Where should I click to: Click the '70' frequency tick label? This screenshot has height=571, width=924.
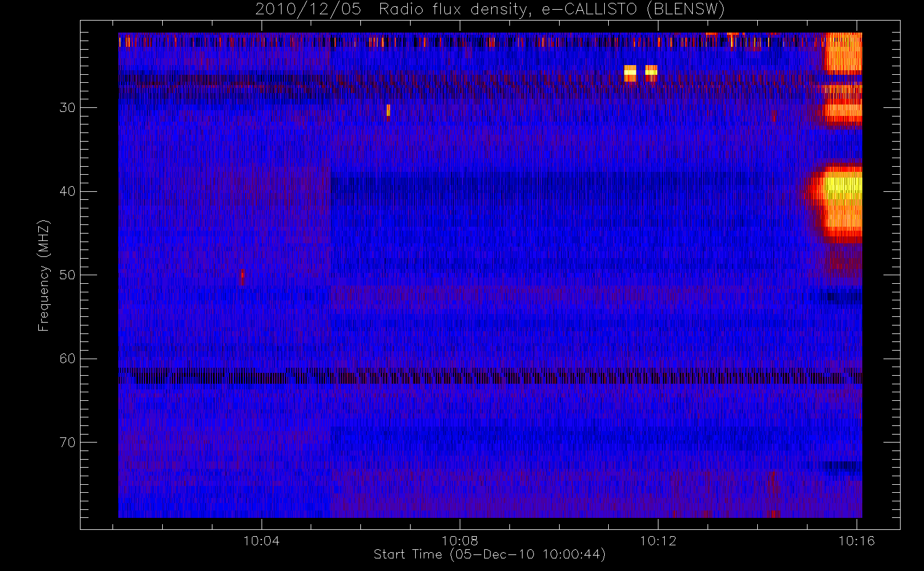click(67, 443)
